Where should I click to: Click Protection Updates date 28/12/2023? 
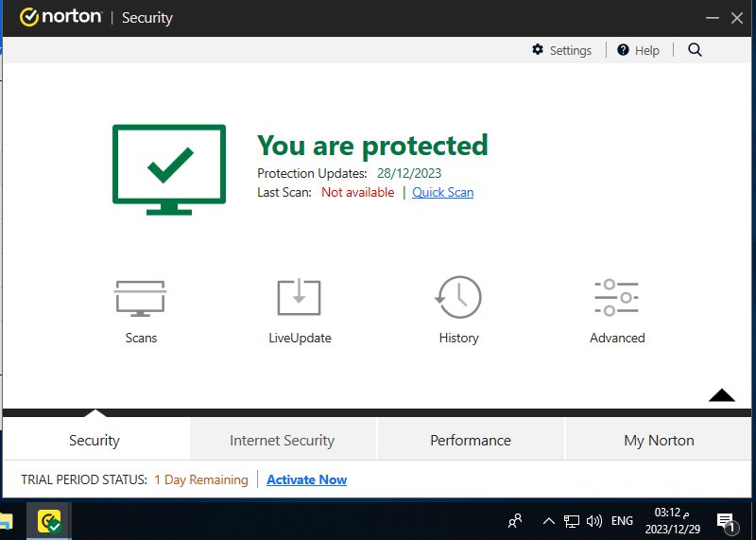point(409,173)
